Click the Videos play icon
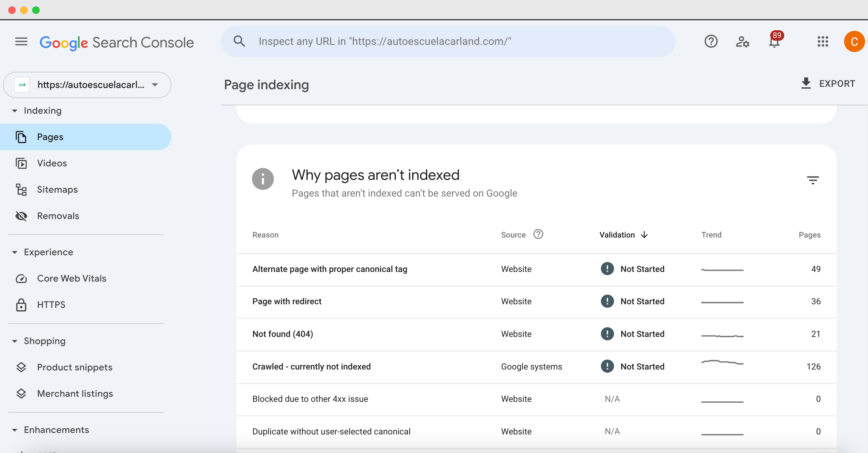This screenshot has width=868, height=453. pos(21,163)
